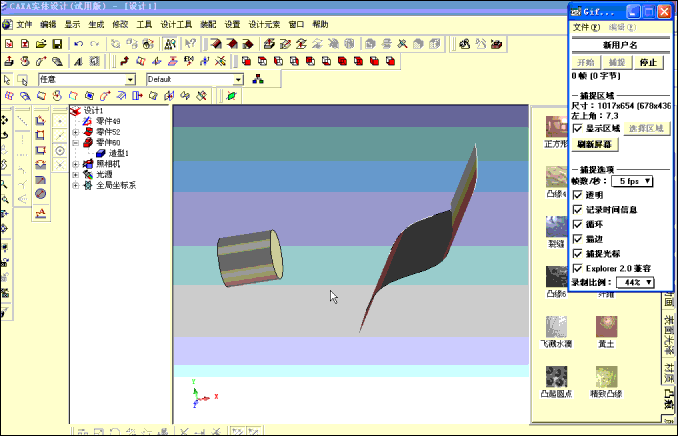Screen dimensions: 678x436
Task: Click the rounded corner fillet sketch icon
Action: 41,180
